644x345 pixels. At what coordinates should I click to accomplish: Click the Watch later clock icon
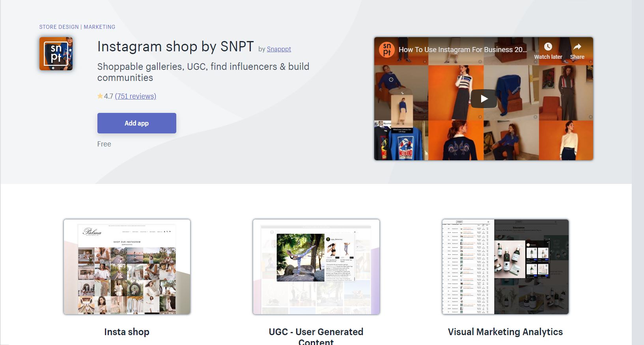click(548, 47)
